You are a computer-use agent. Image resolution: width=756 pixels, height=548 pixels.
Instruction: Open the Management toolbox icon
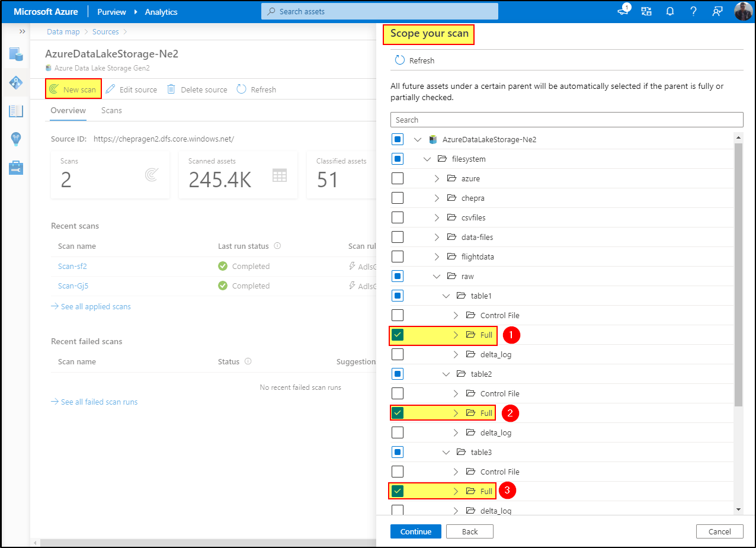pyautogui.click(x=16, y=168)
